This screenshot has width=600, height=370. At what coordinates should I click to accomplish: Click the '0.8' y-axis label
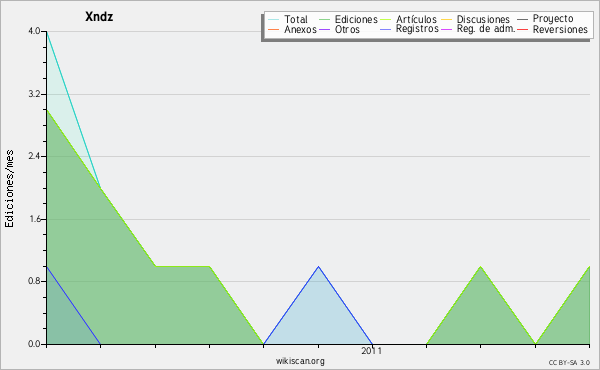point(34,281)
